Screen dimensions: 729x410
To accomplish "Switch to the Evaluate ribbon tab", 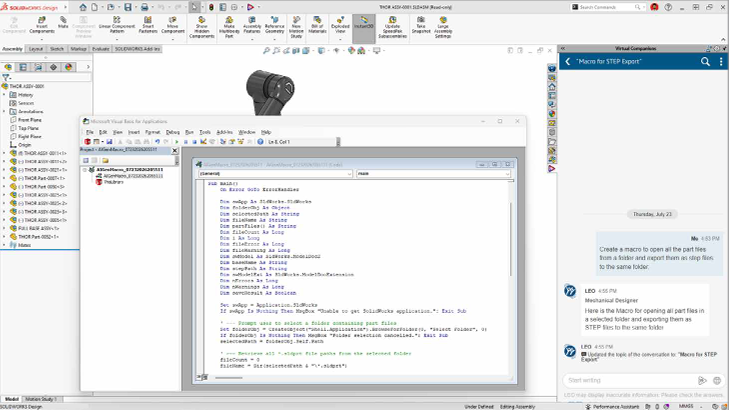I will (100, 49).
